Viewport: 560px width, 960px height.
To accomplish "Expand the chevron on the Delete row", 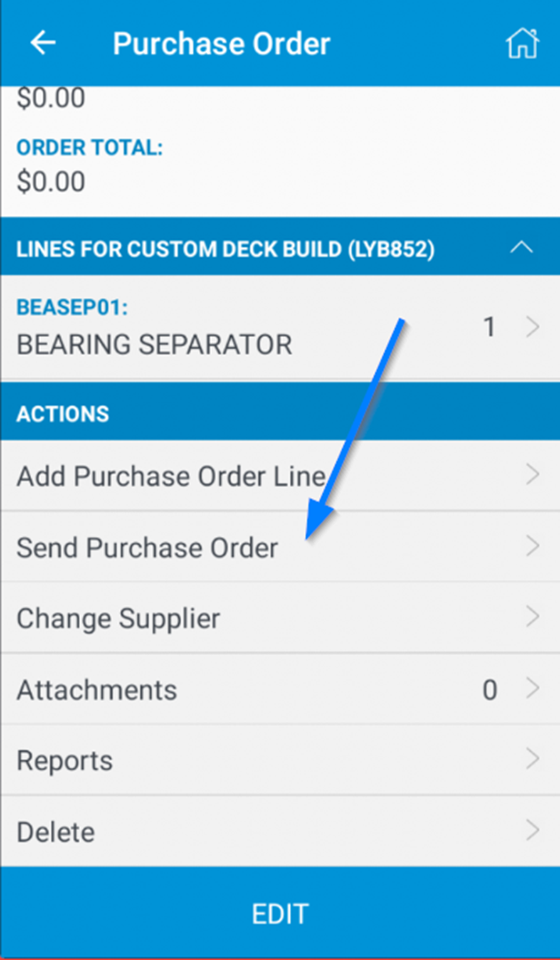I will click(534, 831).
